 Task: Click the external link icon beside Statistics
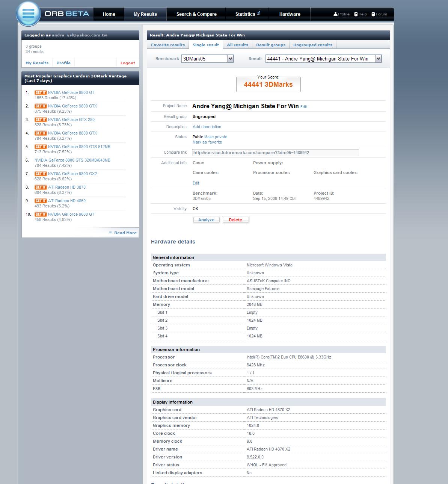[x=258, y=13]
